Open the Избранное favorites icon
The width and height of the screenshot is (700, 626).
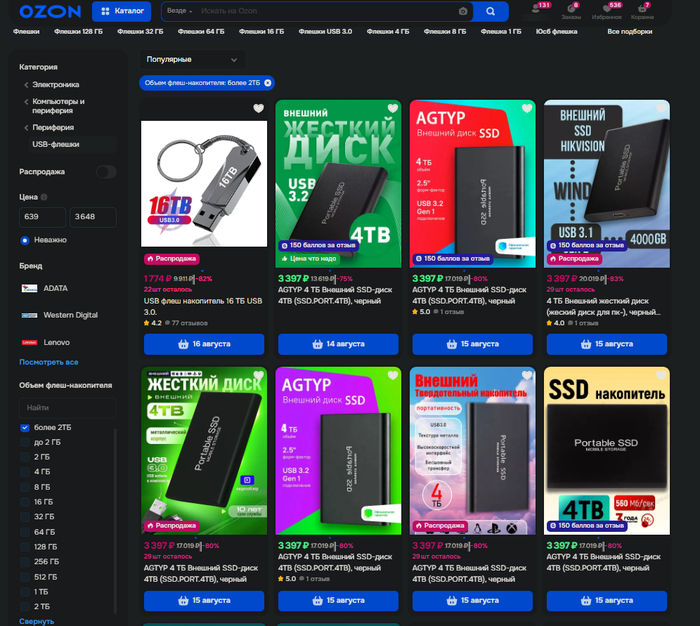pyautogui.click(x=606, y=12)
